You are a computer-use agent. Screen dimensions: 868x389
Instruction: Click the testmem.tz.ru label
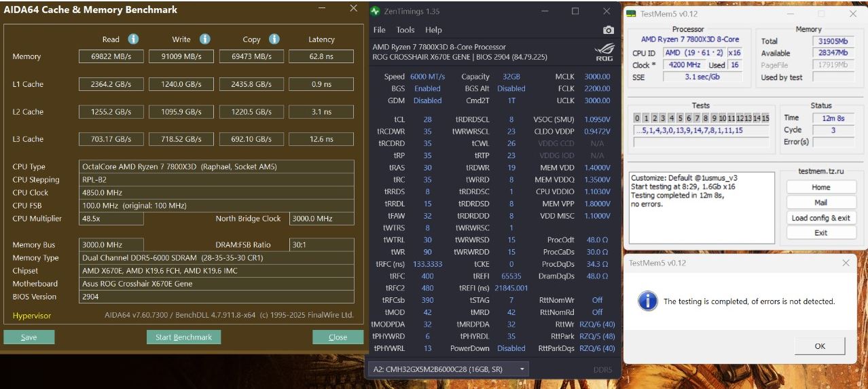(x=820, y=171)
